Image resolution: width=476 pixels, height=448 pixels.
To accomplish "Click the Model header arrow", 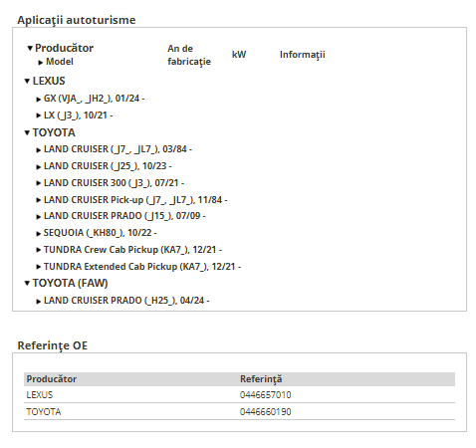I will pyautogui.click(x=41, y=63).
